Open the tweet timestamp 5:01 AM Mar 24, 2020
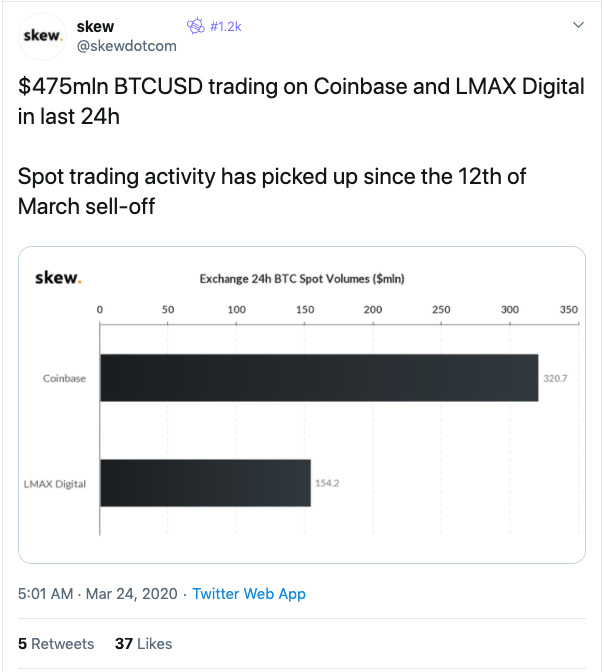Viewport: 604px width, 672px height. [98, 594]
